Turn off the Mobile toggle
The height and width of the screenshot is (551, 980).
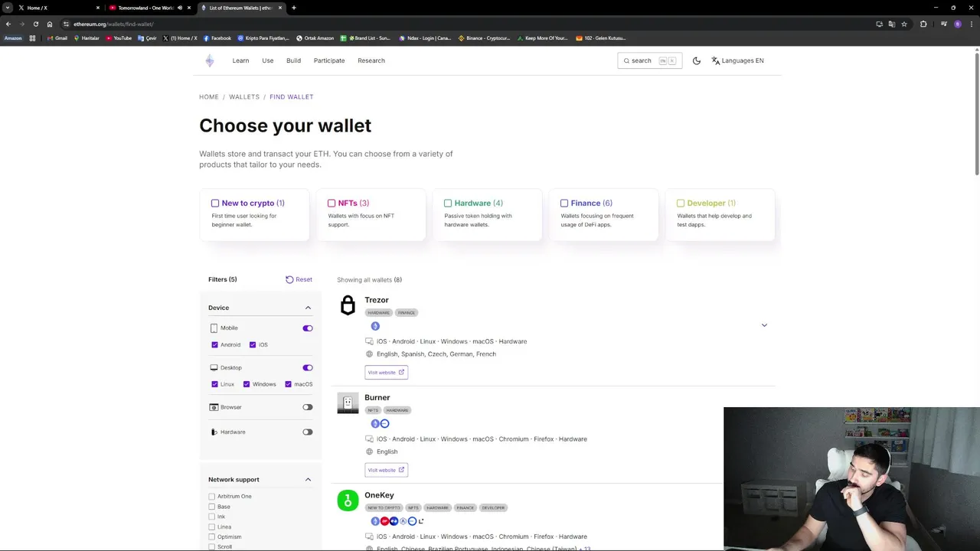pos(308,328)
